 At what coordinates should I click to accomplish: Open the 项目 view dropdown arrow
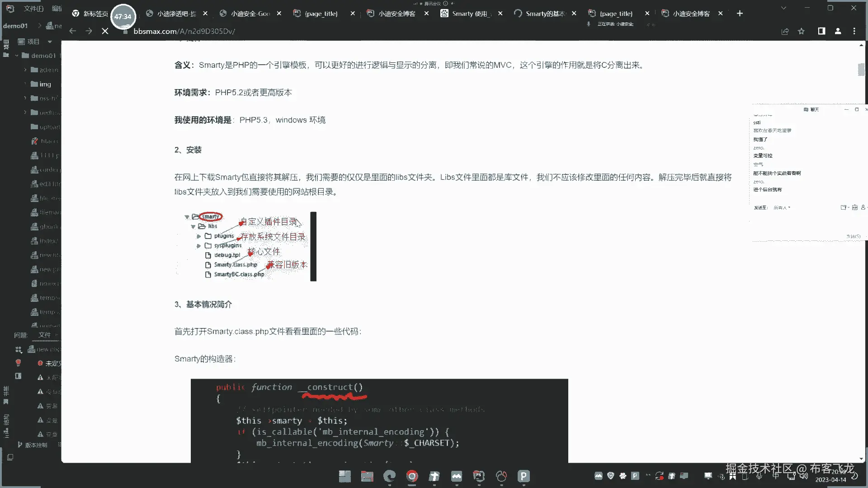(50, 42)
